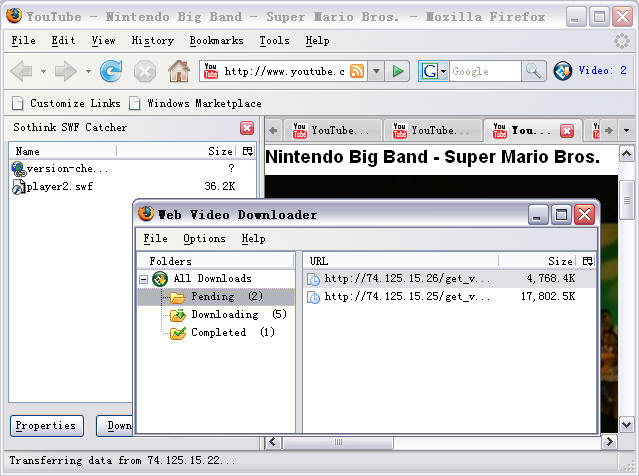Switch to the first YouTube tab
639x476 pixels.
click(x=332, y=130)
